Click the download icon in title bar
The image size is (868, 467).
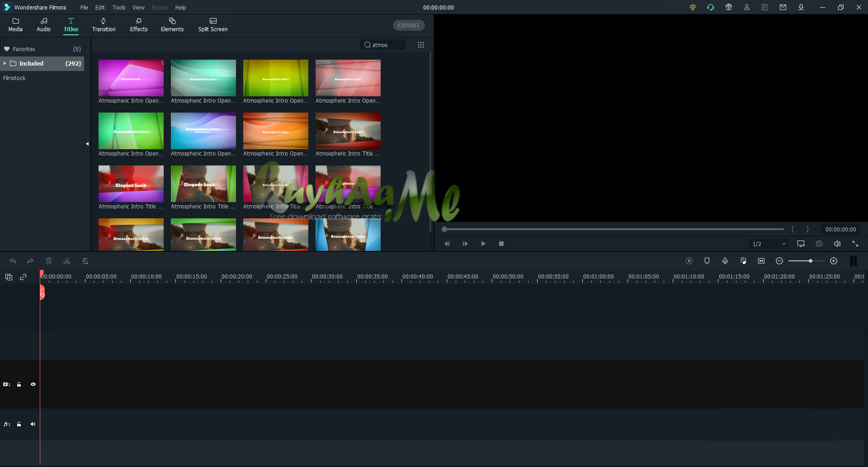point(801,7)
